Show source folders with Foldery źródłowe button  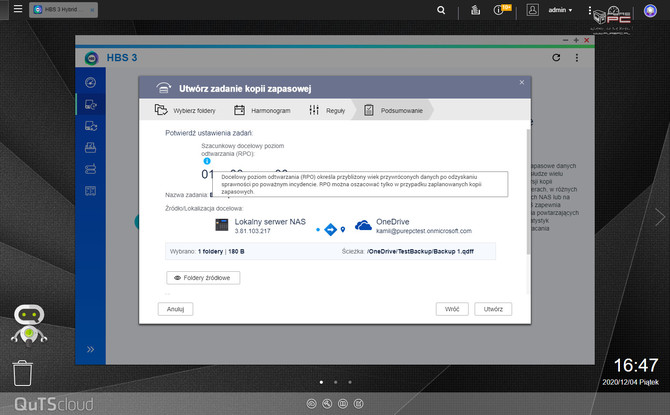[203, 278]
